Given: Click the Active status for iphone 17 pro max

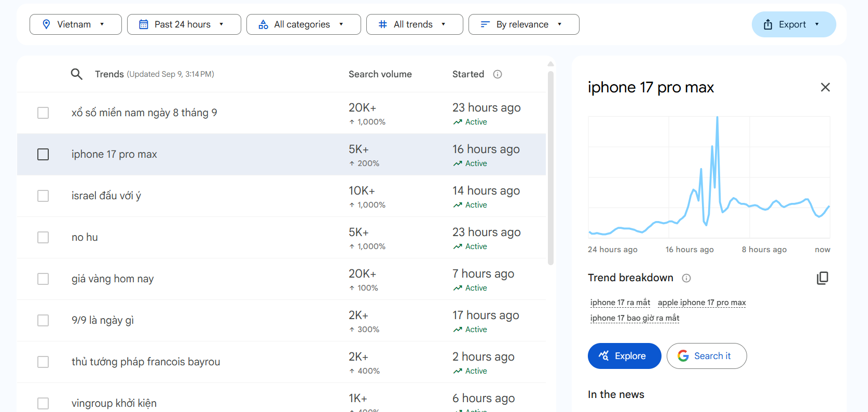Looking at the screenshot, I should tap(470, 163).
